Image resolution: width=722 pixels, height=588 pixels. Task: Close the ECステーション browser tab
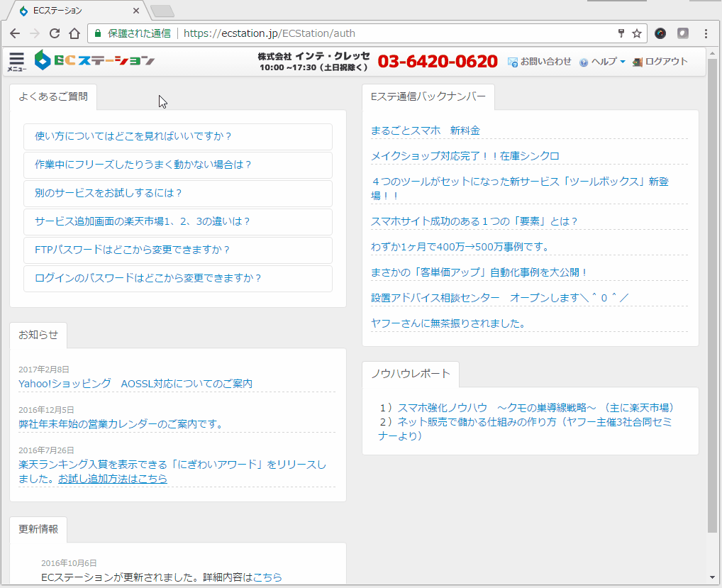pyautogui.click(x=136, y=11)
